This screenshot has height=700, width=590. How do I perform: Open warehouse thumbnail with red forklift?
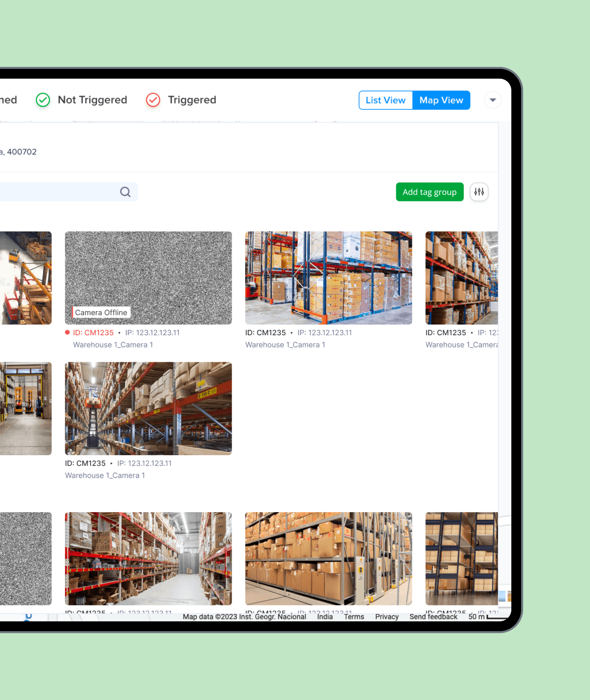coord(328,278)
